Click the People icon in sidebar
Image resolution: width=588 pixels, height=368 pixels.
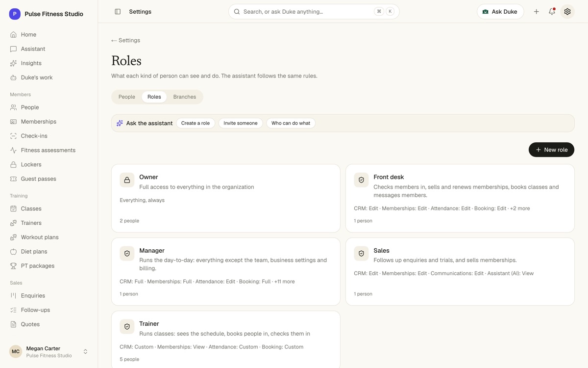[13, 107]
